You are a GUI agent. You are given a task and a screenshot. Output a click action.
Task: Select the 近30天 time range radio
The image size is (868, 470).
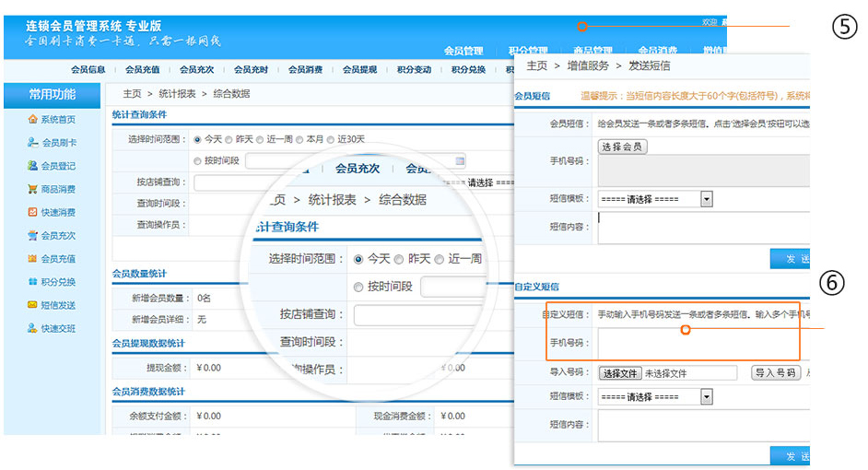point(331,139)
